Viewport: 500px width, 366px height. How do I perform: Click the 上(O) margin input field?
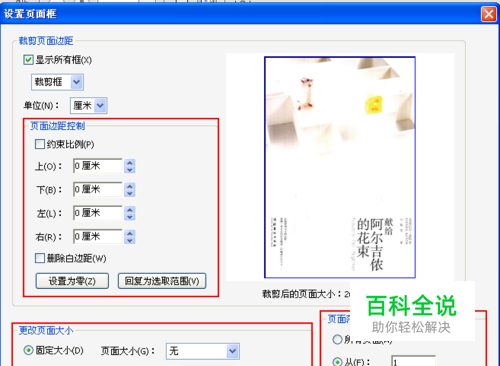(98, 166)
